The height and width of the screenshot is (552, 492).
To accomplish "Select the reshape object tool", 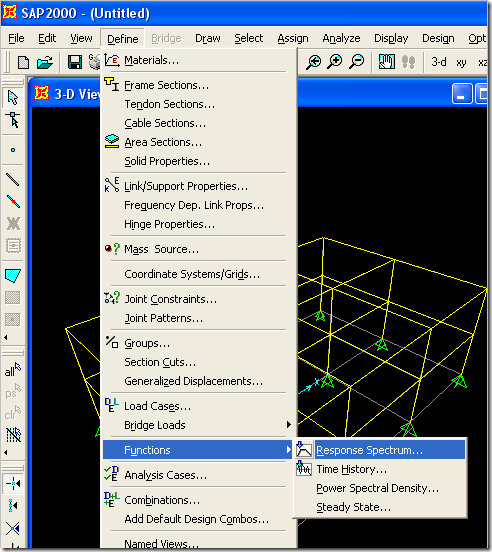I will click(x=13, y=120).
